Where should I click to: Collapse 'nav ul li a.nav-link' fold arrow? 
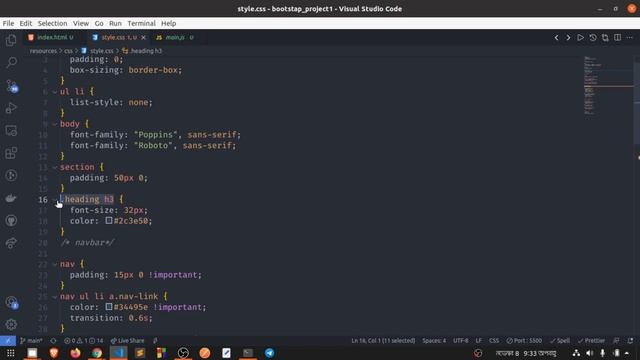click(55, 297)
